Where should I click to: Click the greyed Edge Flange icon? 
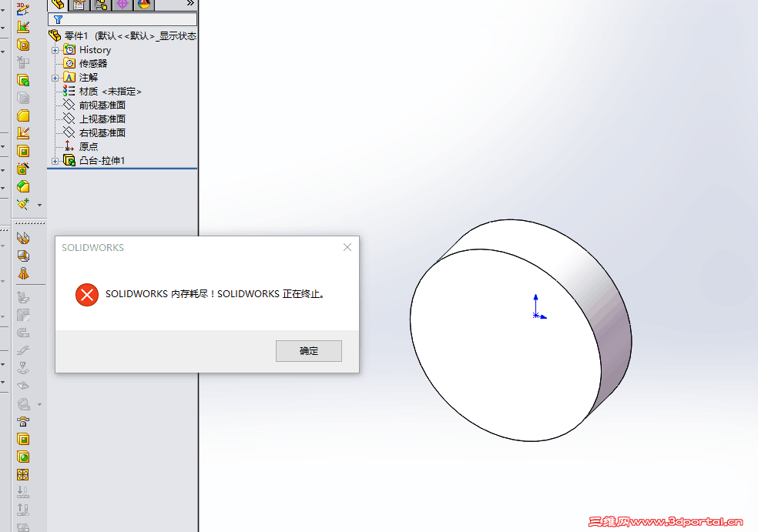pyautogui.click(x=22, y=298)
